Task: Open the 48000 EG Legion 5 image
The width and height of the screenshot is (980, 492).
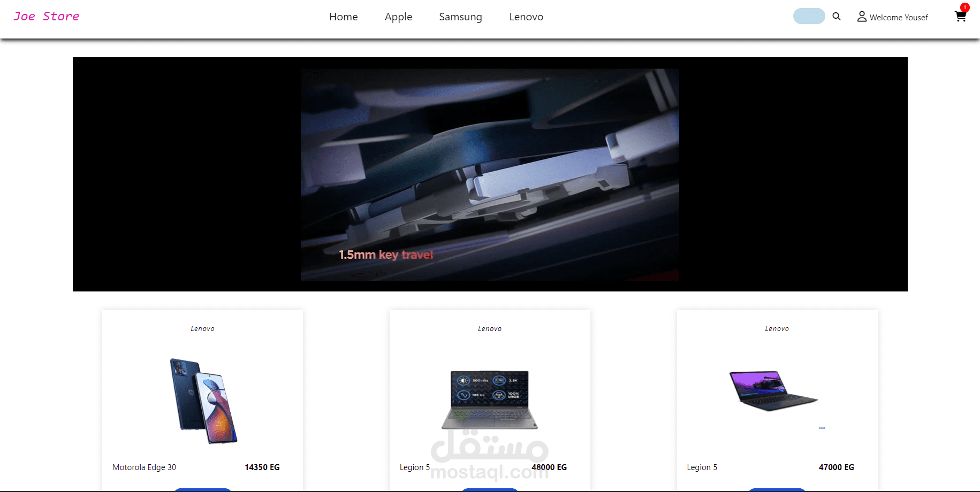Action: point(490,399)
